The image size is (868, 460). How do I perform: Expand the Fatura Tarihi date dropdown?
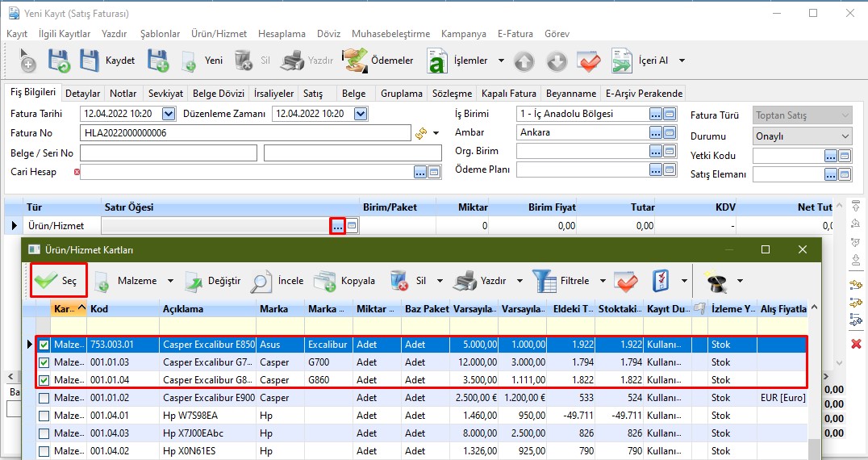[168, 114]
